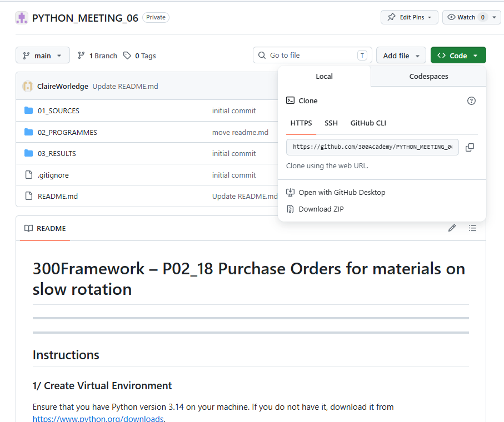Switch to the Codespaces tab
Viewport: 504px width, 422px height.
(428, 77)
